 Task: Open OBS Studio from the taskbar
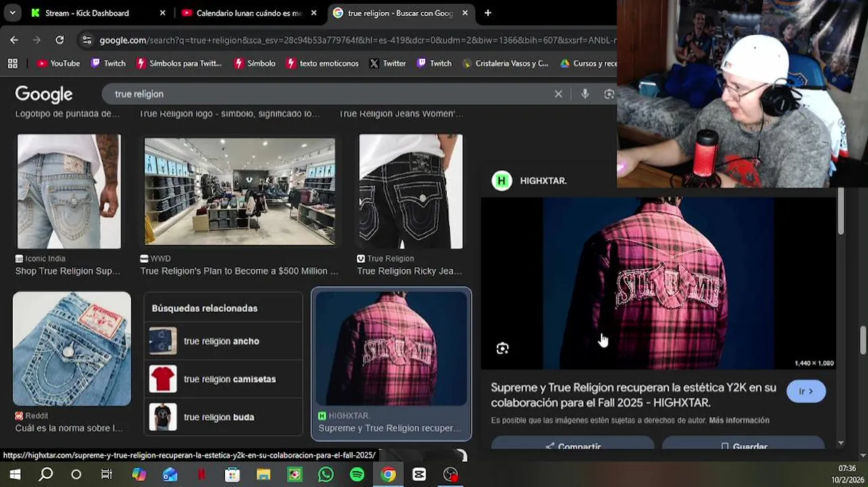451,475
